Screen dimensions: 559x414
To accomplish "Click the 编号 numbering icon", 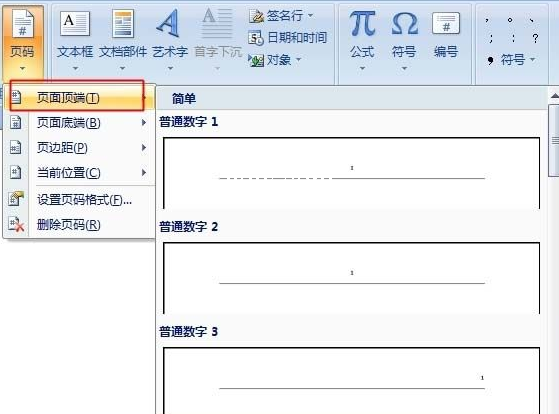I will 446,24.
